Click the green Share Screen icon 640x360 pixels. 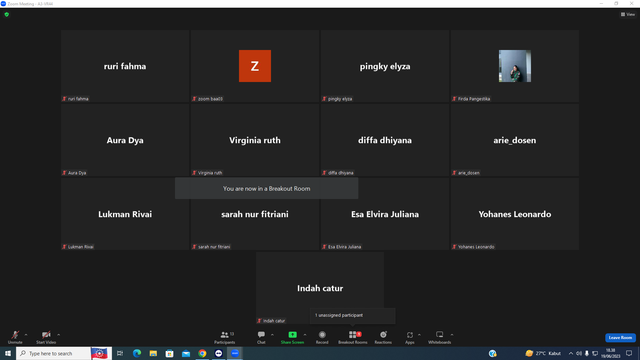pos(292,335)
